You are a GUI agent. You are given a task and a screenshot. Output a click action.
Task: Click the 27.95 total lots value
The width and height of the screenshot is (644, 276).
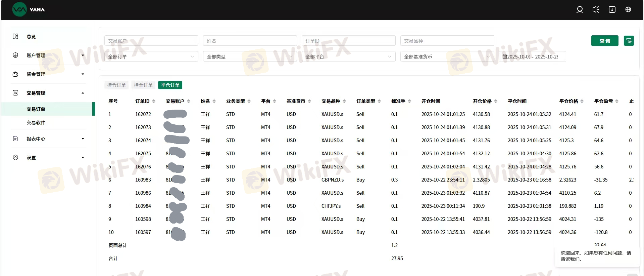click(397, 259)
